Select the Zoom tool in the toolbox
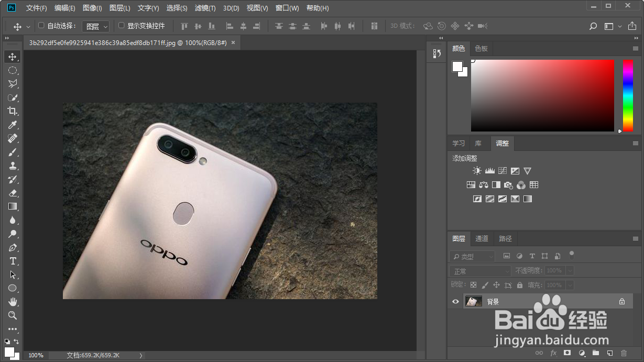 coord(13,315)
